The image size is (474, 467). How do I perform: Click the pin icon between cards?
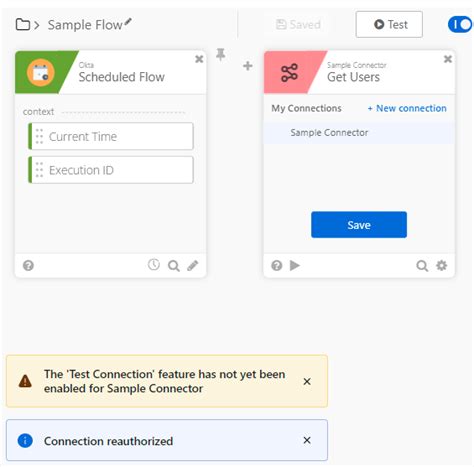pyautogui.click(x=220, y=54)
